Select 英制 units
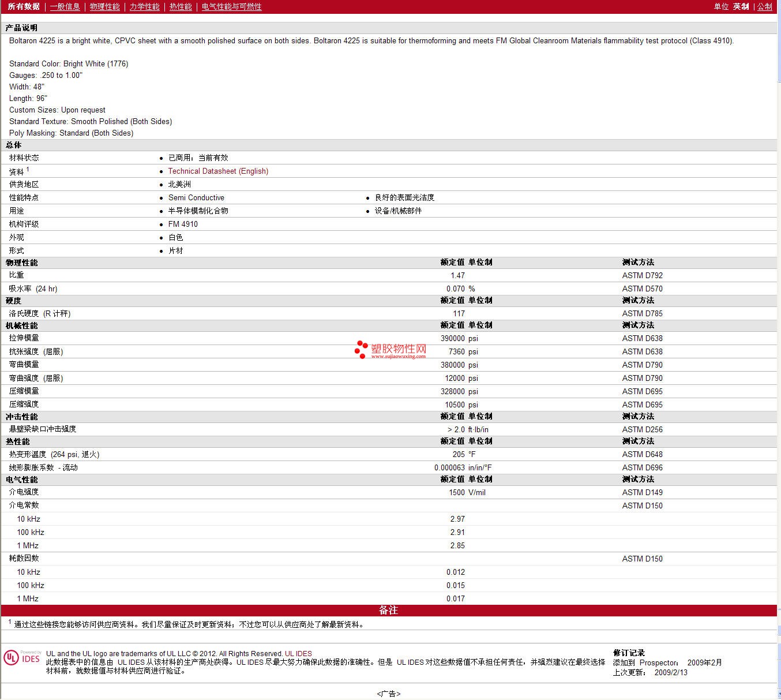 tap(741, 7)
